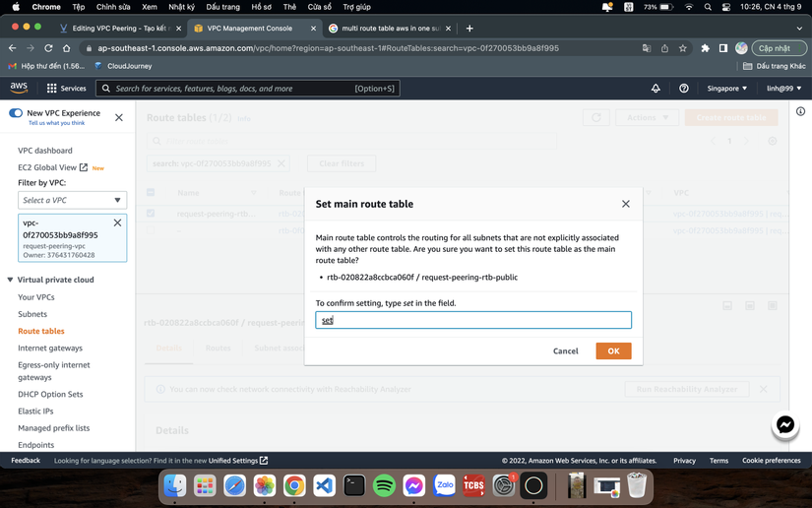Image resolution: width=812 pixels, height=508 pixels.
Task: Open the Messenger chat bubble
Action: pyautogui.click(x=785, y=424)
